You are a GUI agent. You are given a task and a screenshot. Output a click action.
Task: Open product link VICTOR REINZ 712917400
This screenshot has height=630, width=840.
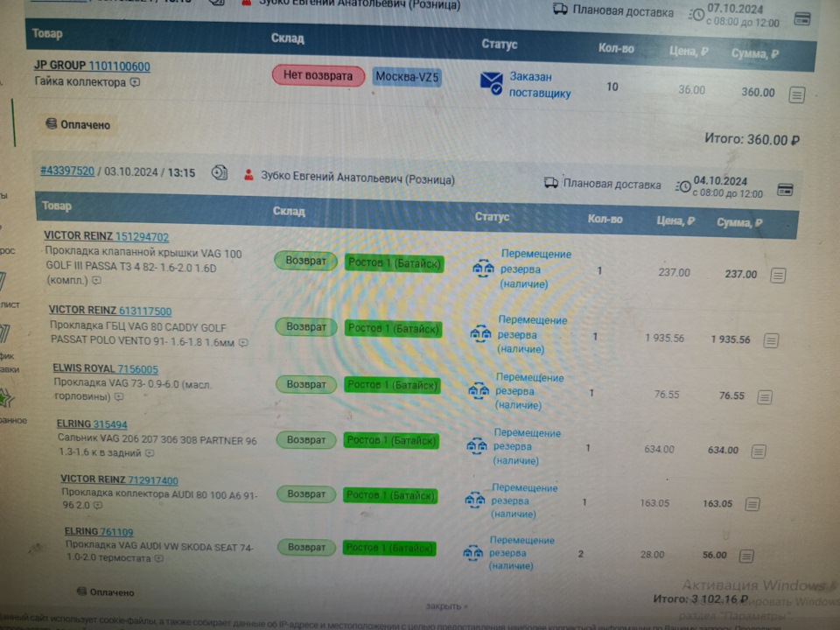point(119,479)
